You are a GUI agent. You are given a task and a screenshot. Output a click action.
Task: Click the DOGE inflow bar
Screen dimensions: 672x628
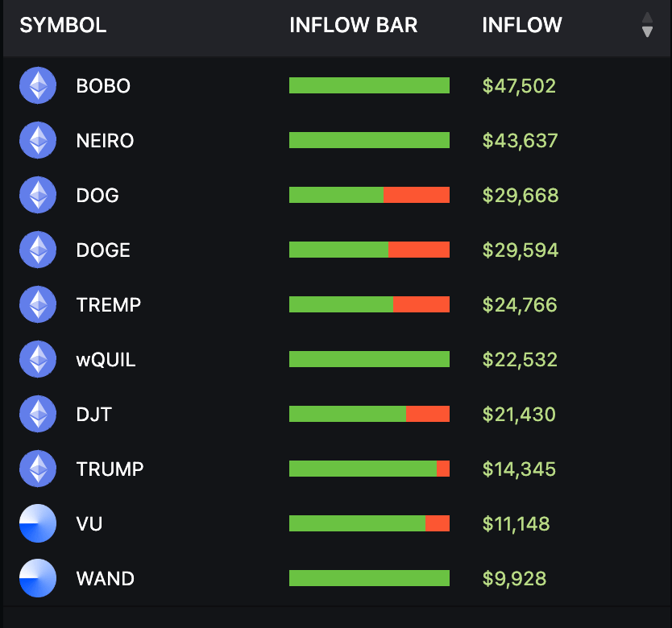(369, 250)
